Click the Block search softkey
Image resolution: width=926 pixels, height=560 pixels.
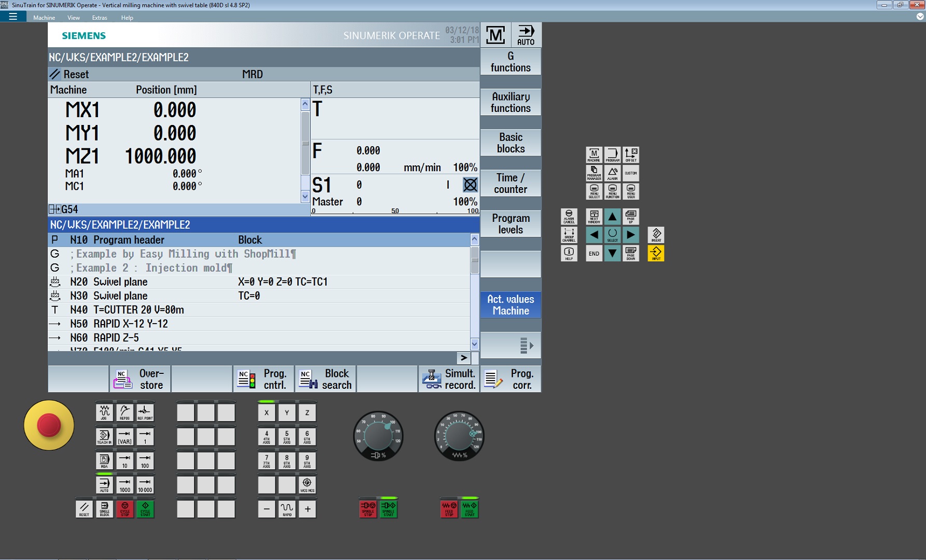(325, 379)
